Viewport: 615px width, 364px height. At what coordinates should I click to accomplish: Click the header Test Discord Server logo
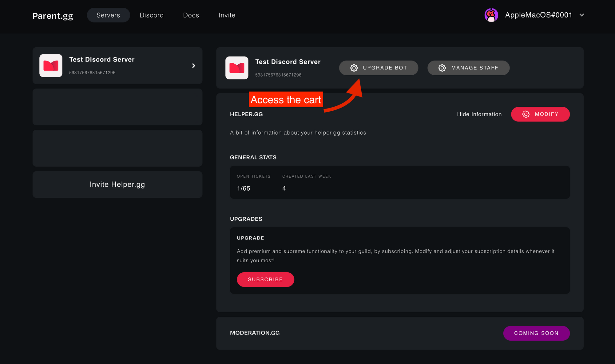point(237,68)
